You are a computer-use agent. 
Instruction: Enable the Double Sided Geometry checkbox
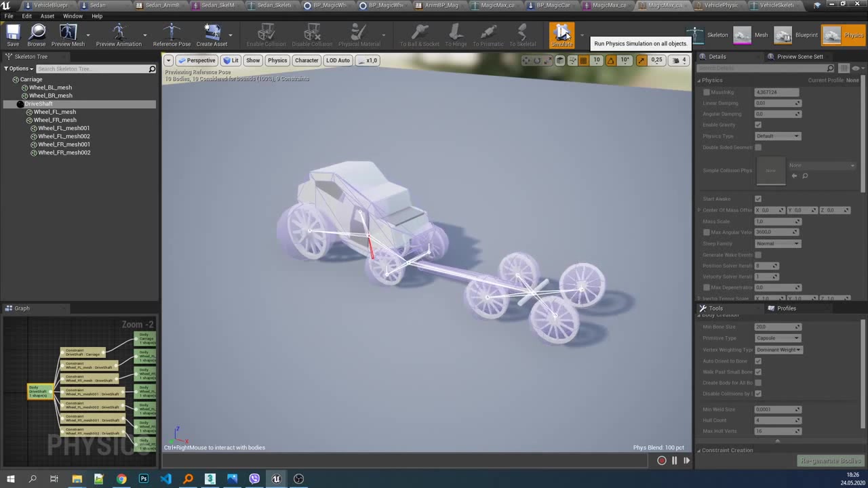(757, 147)
